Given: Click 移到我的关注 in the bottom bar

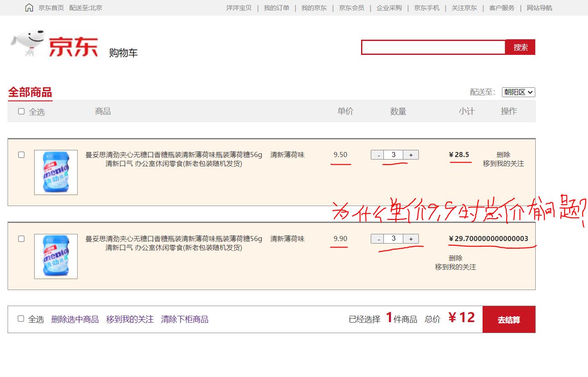Looking at the screenshot, I should pos(130,319).
